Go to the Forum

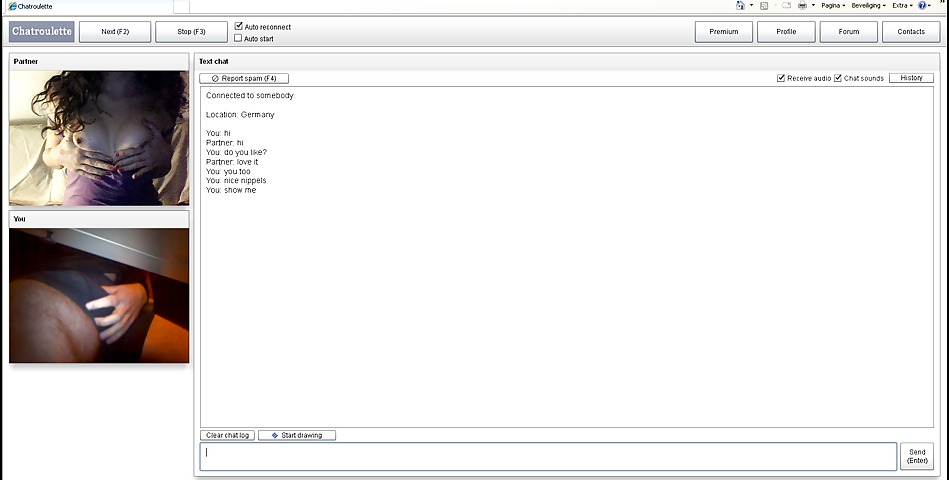click(x=849, y=31)
